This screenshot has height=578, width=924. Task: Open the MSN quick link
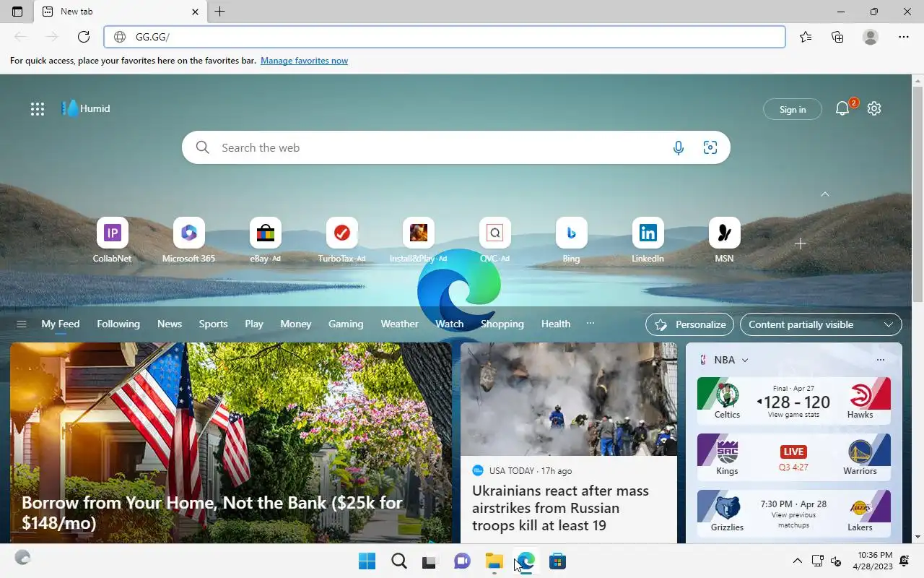coord(724,240)
